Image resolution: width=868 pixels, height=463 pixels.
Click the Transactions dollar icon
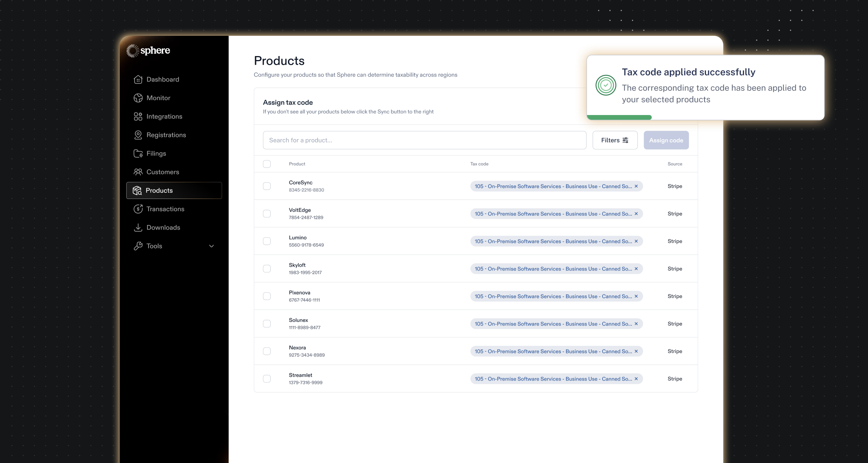point(138,209)
